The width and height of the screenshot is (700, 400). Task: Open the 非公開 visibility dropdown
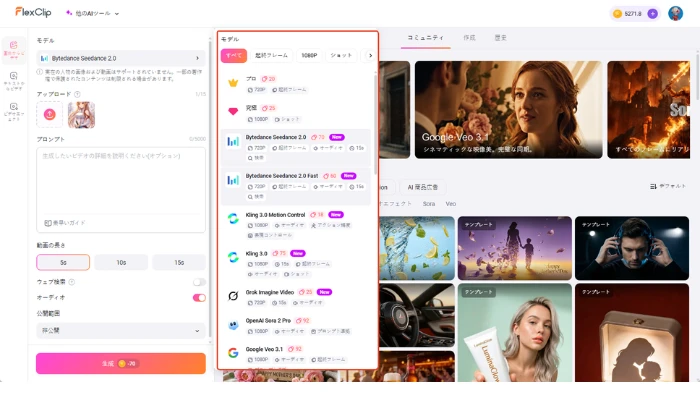tap(121, 330)
